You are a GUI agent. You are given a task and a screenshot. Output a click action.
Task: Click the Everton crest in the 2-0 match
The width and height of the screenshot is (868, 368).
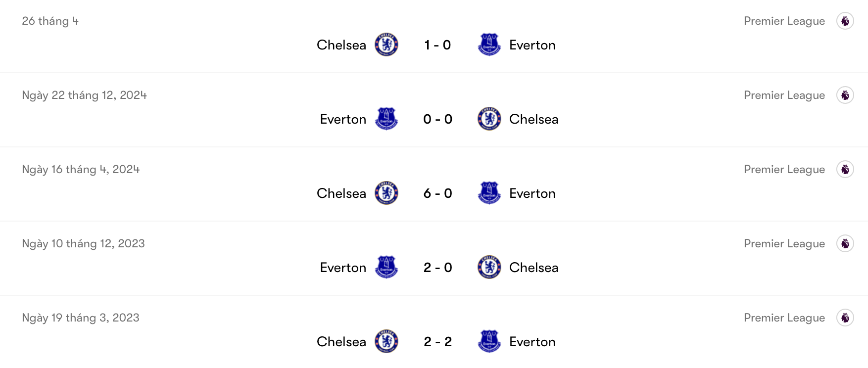click(x=387, y=267)
